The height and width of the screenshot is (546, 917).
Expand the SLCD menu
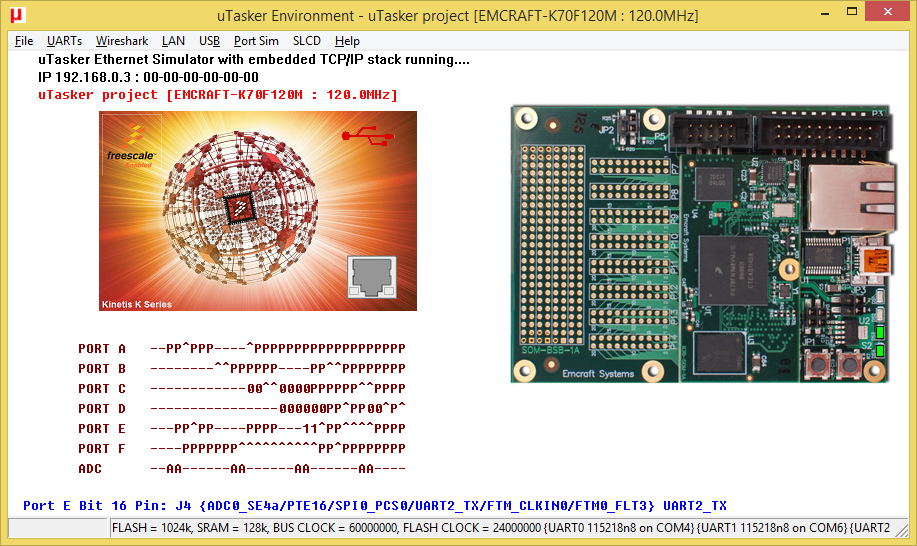tap(307, 41)
